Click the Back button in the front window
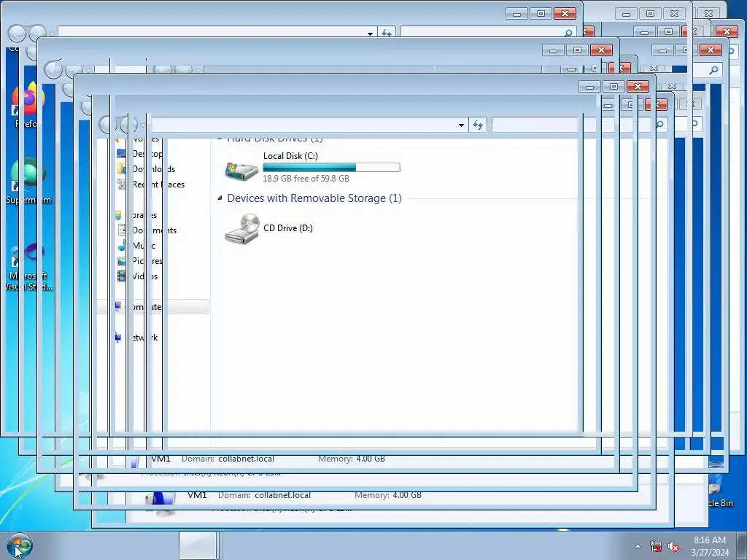 [x=108, y=125]
